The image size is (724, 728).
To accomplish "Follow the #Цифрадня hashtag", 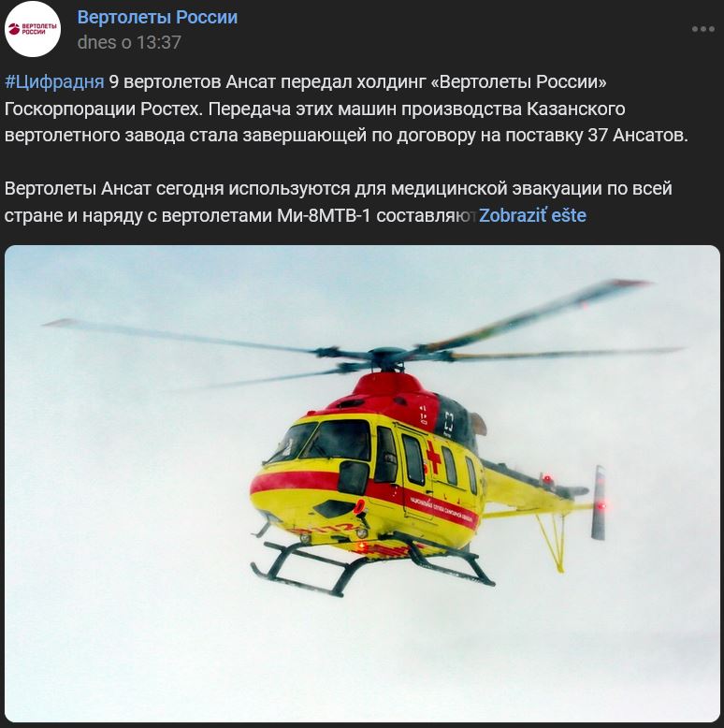I will pyautogui.click(x=54, y=81).
